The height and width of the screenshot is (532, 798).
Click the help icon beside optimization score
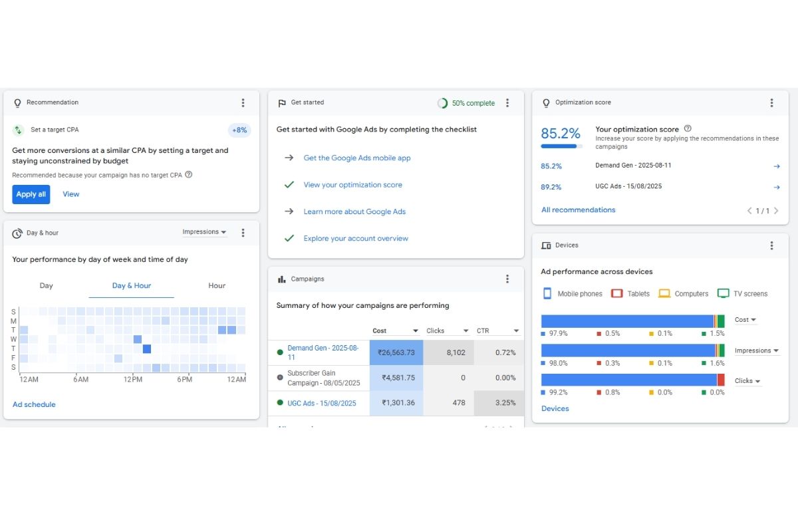[x=688, y=129]
